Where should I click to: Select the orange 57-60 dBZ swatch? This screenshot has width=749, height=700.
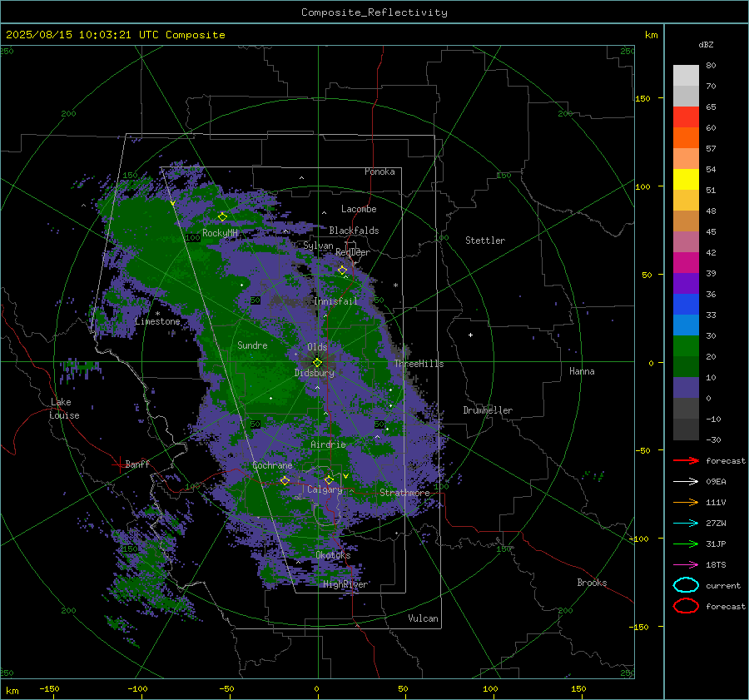coord(686,137)
